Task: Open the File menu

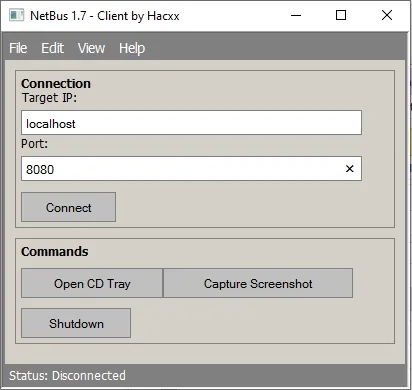Action: 18,48
